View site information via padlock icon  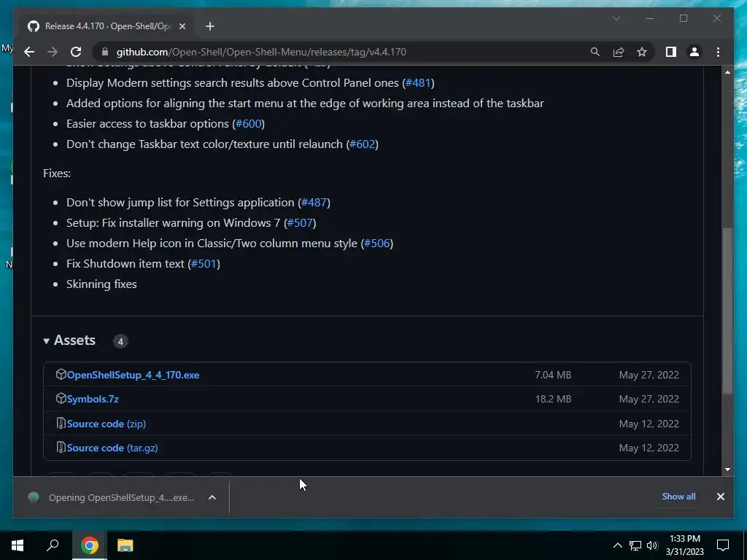[105, 52]
